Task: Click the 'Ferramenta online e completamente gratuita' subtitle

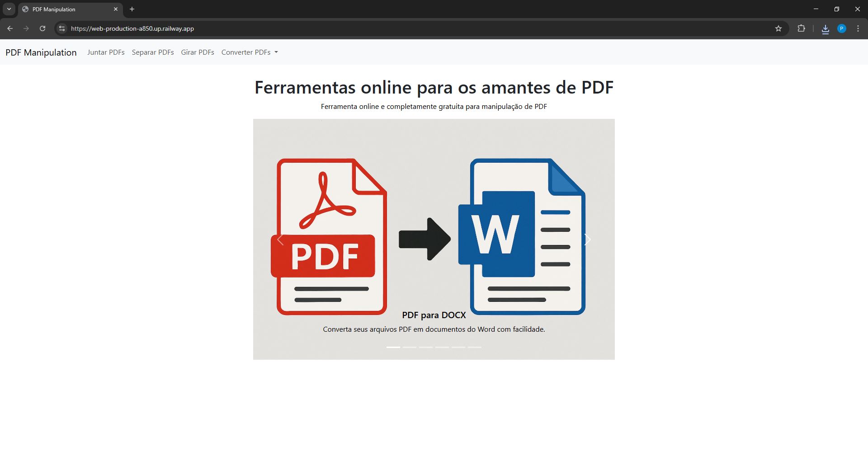Action: coord(434,107)
